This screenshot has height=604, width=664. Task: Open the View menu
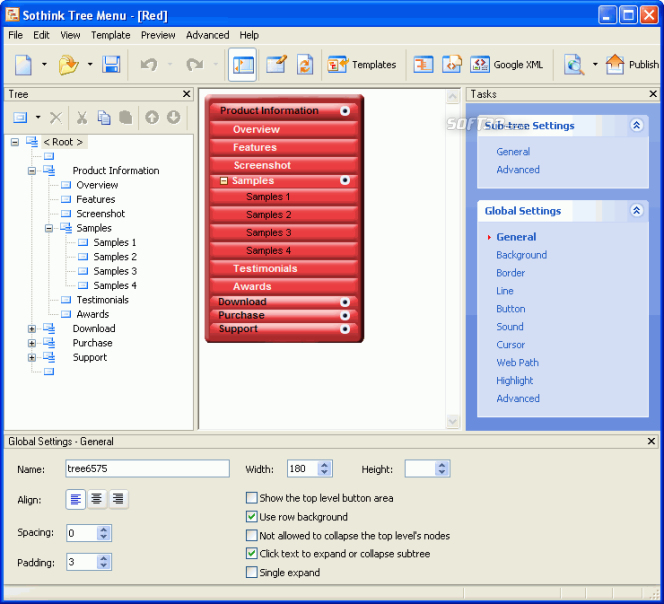70,35
